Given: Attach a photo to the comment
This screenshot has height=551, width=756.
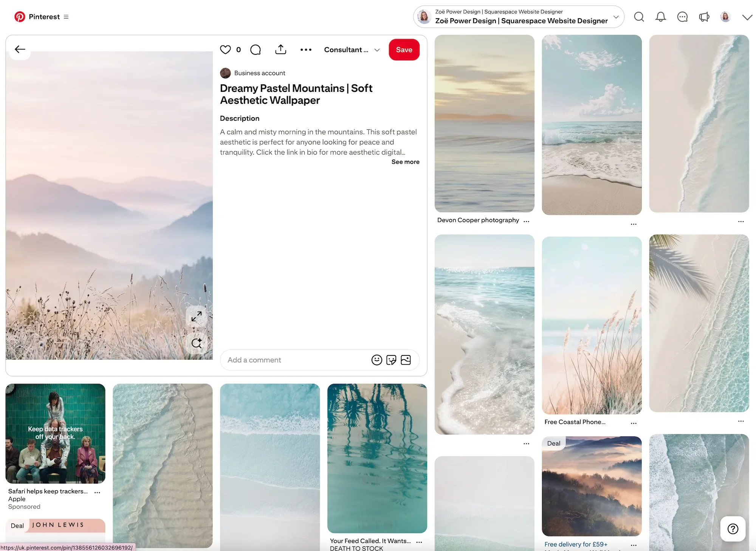Looking at the screenshot, I should click(x=406, y=360).
